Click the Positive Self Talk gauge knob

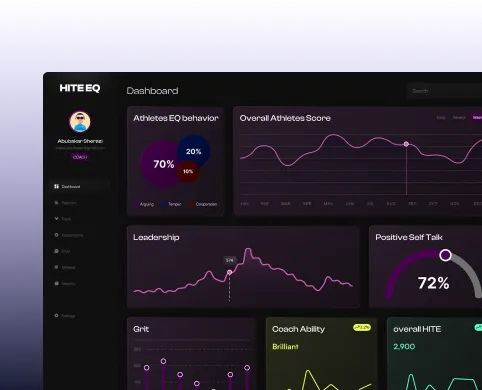coord(445,255)
